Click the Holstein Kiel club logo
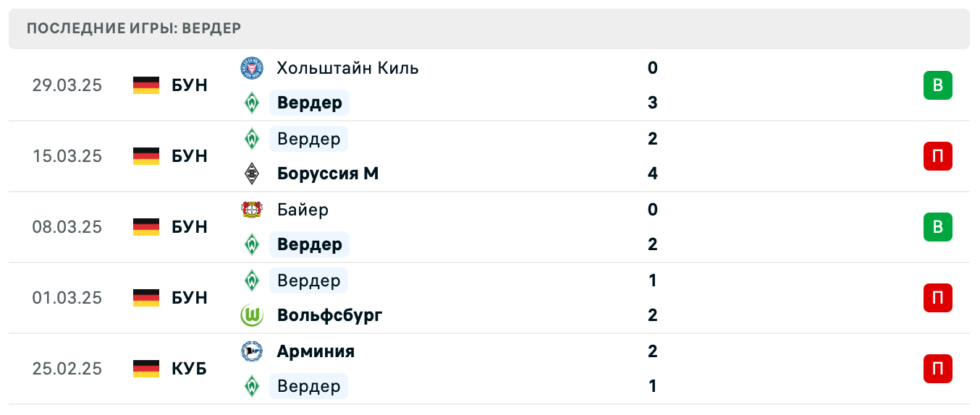The height and width of the screenshot is (415, 980). (x=251, y=69)
